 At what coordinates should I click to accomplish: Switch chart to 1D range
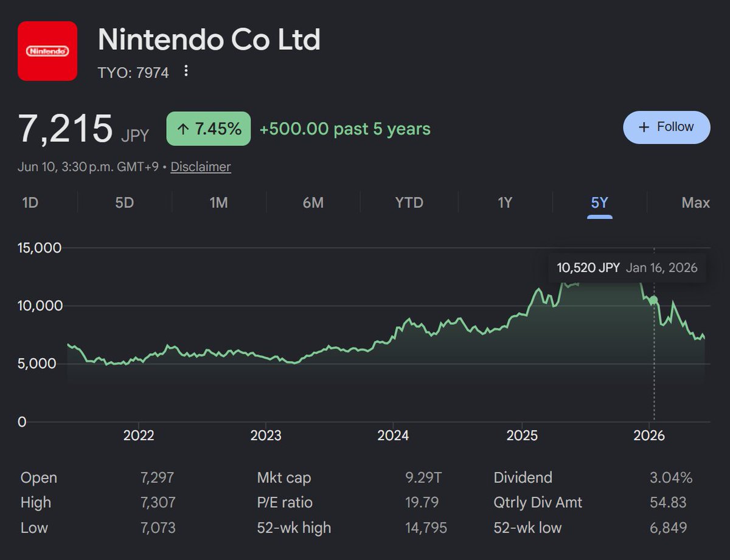coord(30,202)
